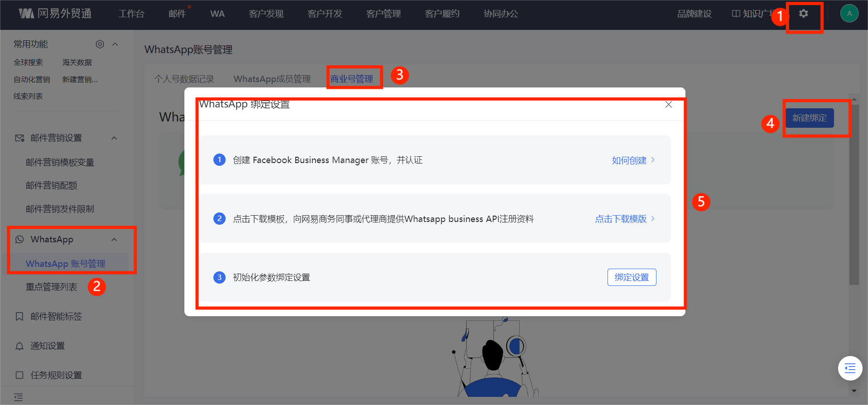Click the 邮件智能标签 bookmark icon
Screen dimensions: 868x405
pos(19,316)
